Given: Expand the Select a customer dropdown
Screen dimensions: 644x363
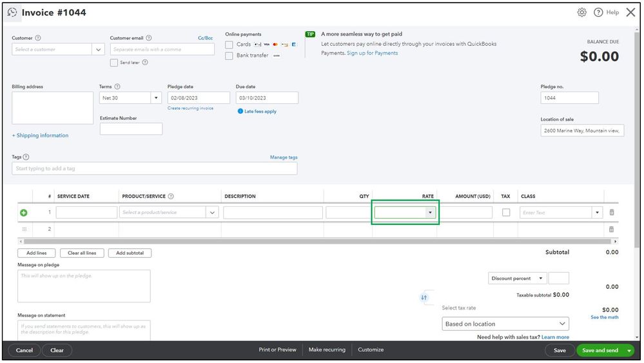Looking at the screenshot, I should click(x=98, y=49).
